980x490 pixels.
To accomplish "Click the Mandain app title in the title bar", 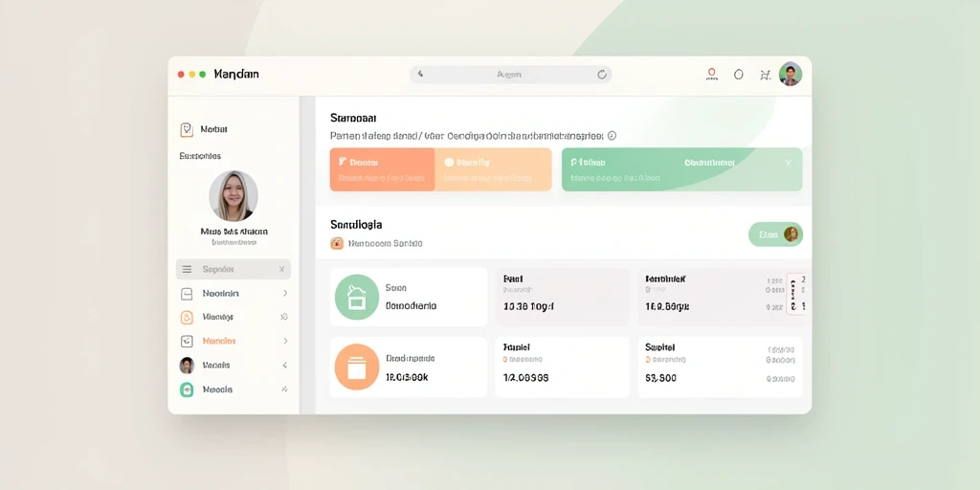I will 236,75.
